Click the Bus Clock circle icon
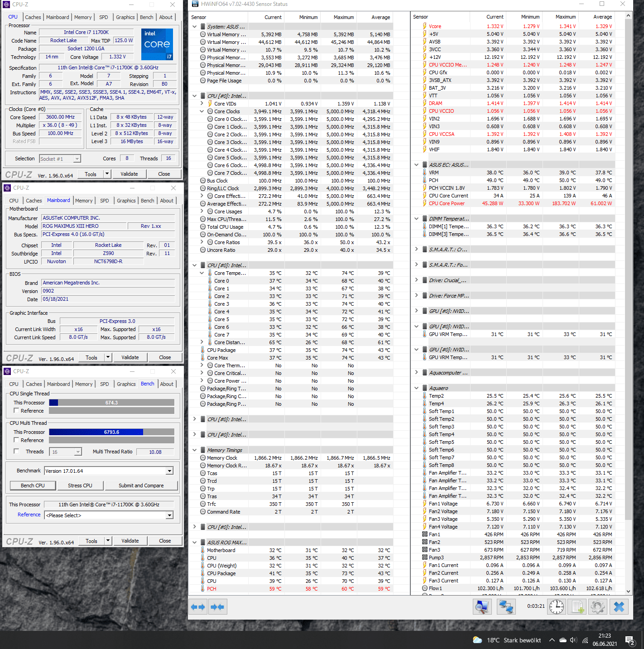Image resolution: width=644 pixels, height=649 pixels. (x=203, y=181)
